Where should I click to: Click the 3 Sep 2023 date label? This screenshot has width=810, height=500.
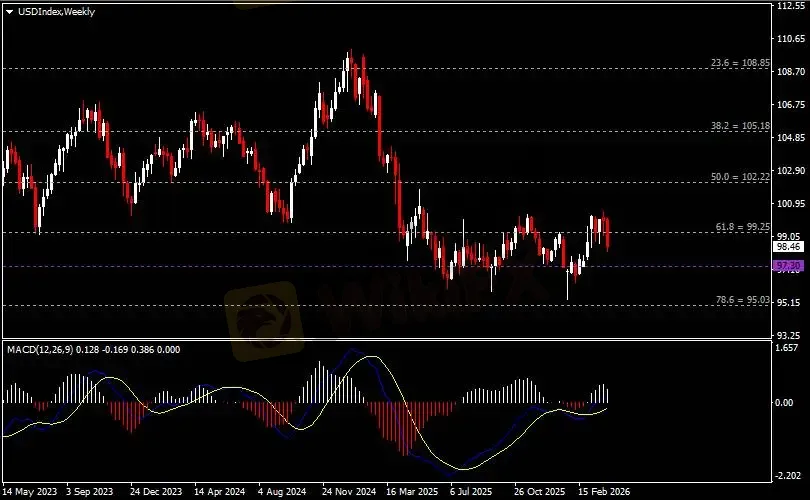tap(89, 491)
